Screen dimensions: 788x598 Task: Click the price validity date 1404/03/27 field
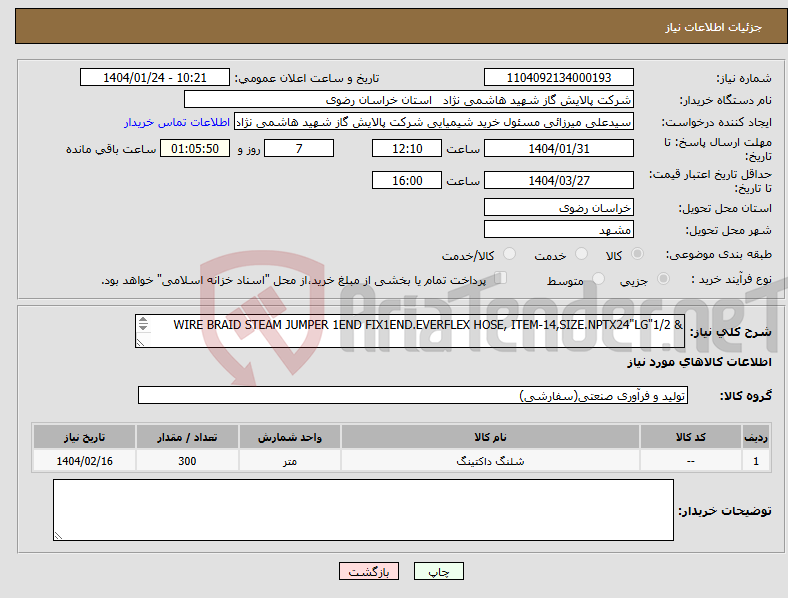coord(558,180)
